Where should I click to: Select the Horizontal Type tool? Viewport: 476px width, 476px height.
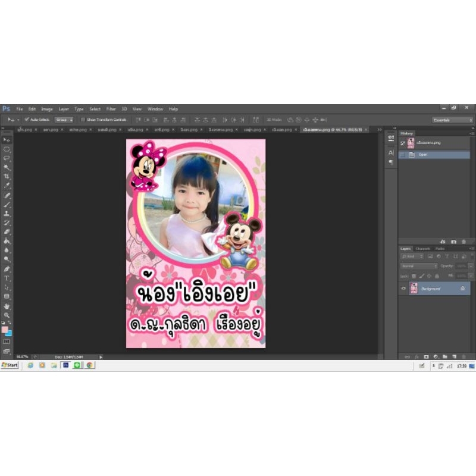point(7,278)
